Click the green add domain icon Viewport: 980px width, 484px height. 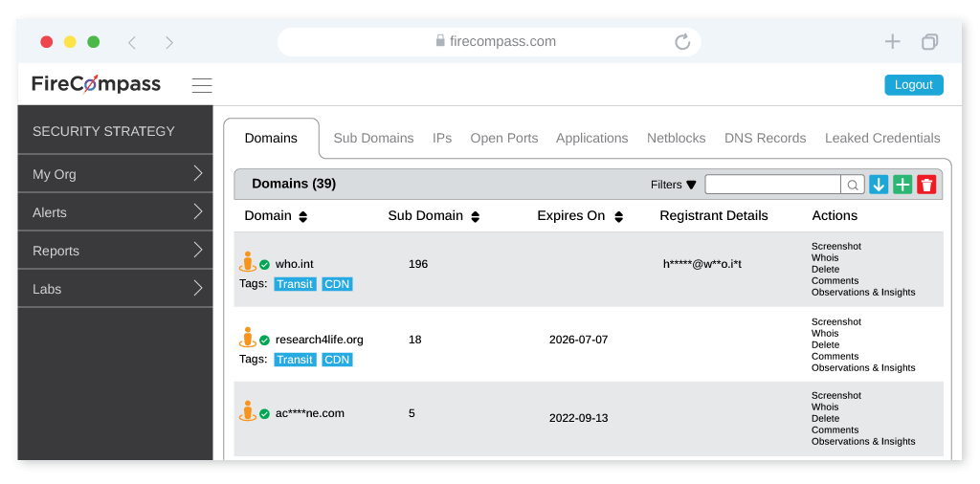point(902,185)
